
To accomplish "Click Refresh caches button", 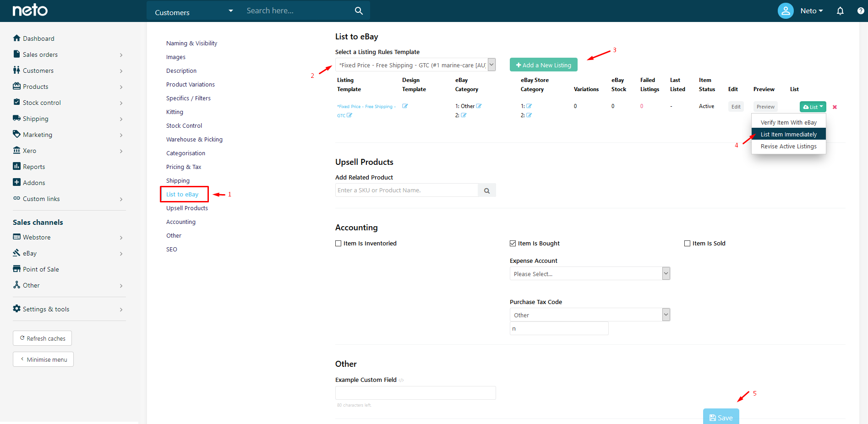I will 42,338.
